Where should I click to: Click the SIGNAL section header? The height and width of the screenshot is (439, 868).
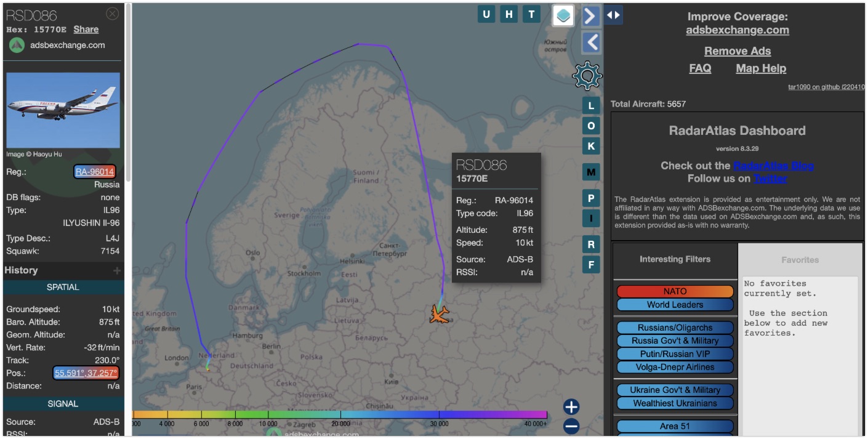tap(63, 404)
